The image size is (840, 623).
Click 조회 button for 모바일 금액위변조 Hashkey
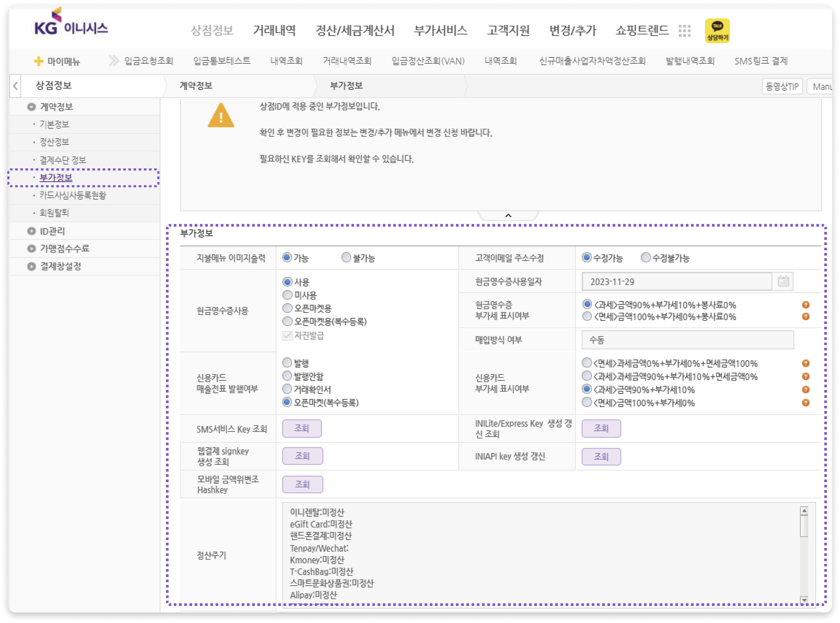point(303,484)
